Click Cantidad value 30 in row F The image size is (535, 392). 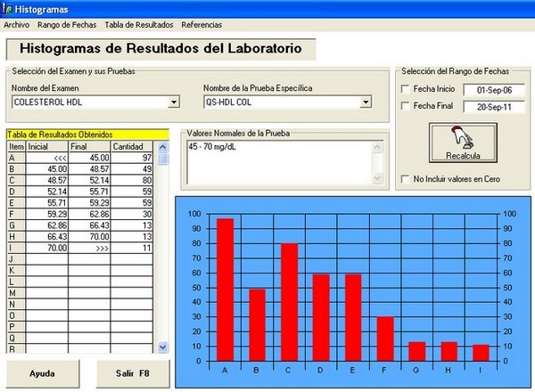click(x=132, y=214)
